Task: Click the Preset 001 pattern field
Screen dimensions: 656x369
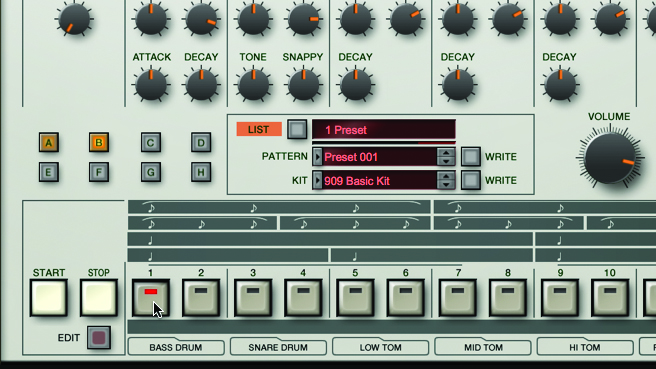Action: pos(379,157)
